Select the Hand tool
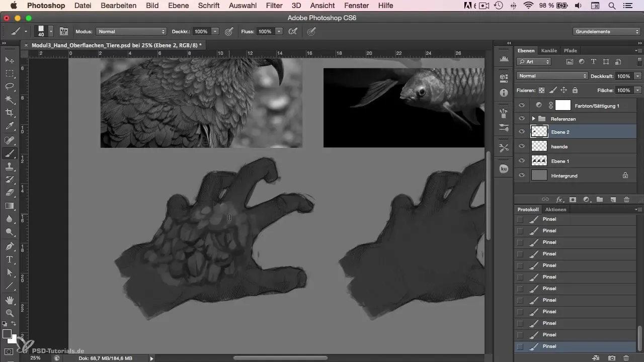The height and width of the screenshot is (362, 644). [x=10, y=300]
